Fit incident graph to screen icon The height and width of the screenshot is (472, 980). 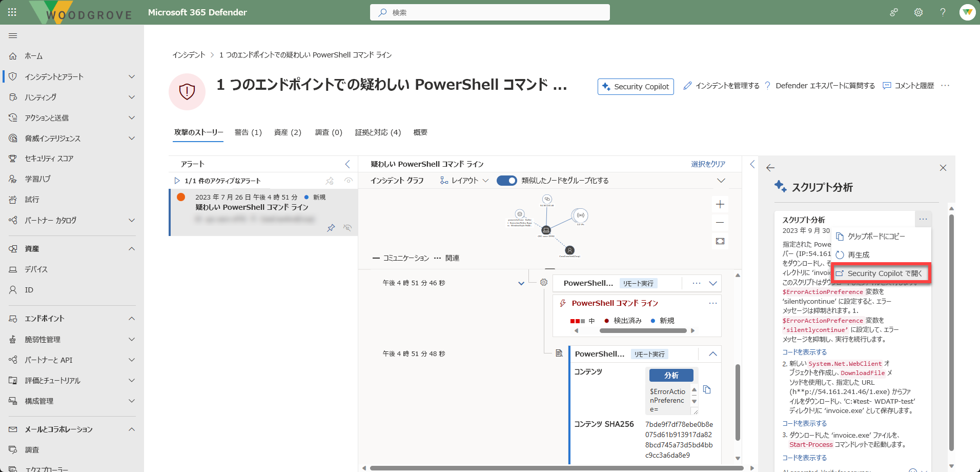pos(720,241)
